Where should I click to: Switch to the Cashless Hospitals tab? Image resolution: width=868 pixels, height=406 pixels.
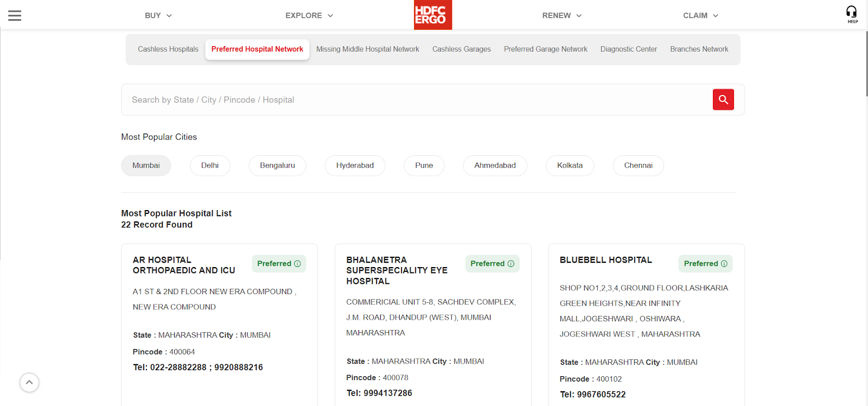point(168,49)
